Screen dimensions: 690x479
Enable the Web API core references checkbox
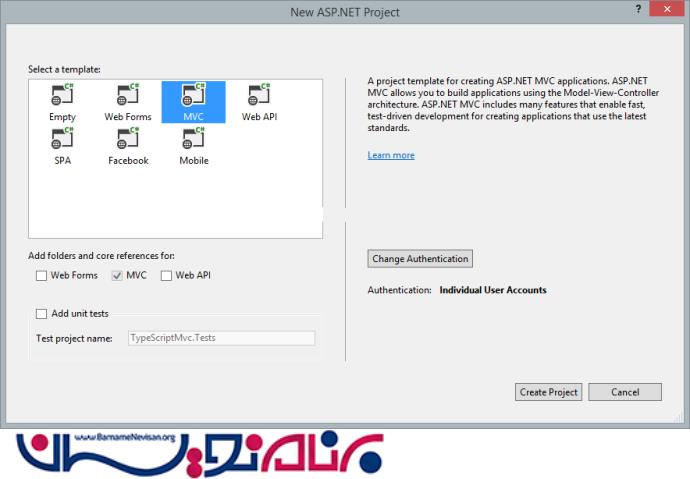tap(166, 276)
